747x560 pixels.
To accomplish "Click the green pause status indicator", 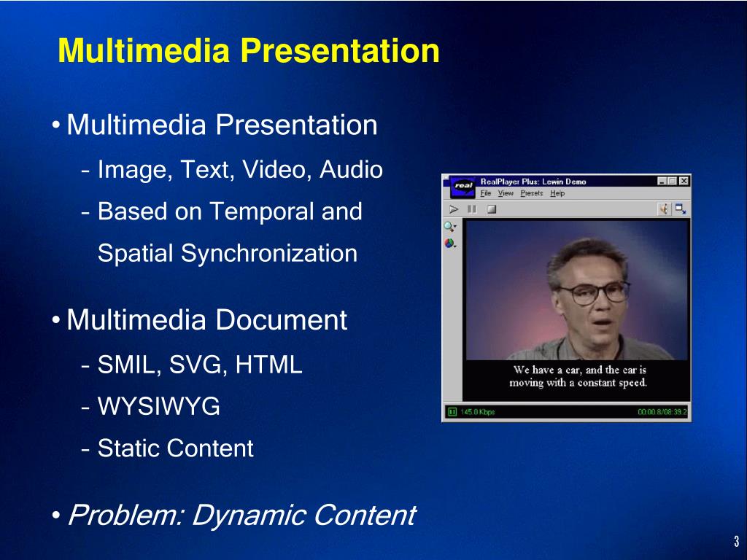I will [452, 412].
